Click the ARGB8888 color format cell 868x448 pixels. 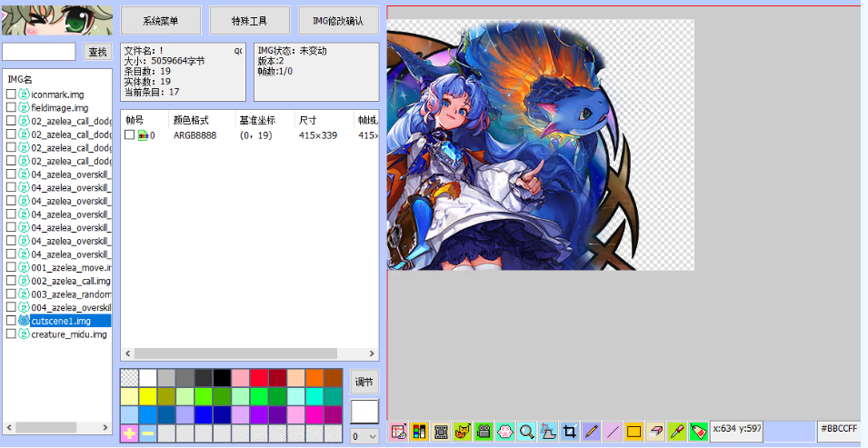click(195, 135)
